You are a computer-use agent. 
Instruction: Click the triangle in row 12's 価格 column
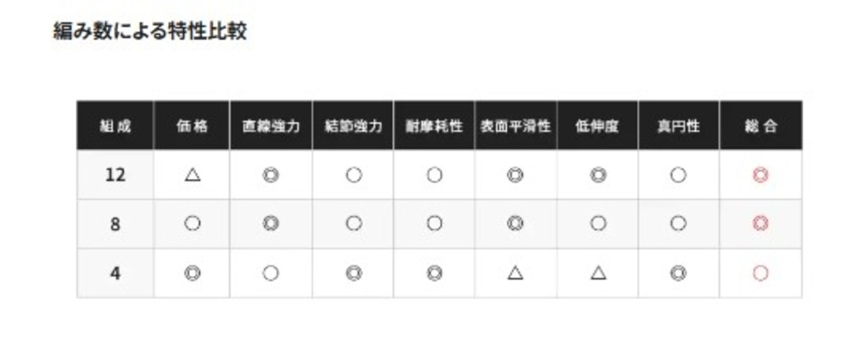[193, 175]
